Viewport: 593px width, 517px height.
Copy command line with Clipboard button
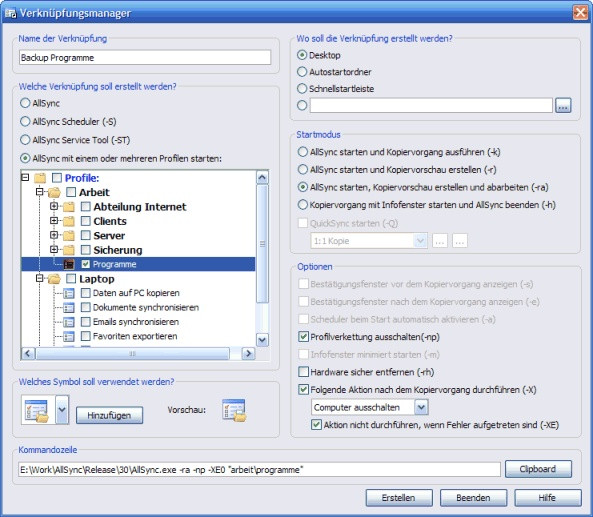[538, 469]
